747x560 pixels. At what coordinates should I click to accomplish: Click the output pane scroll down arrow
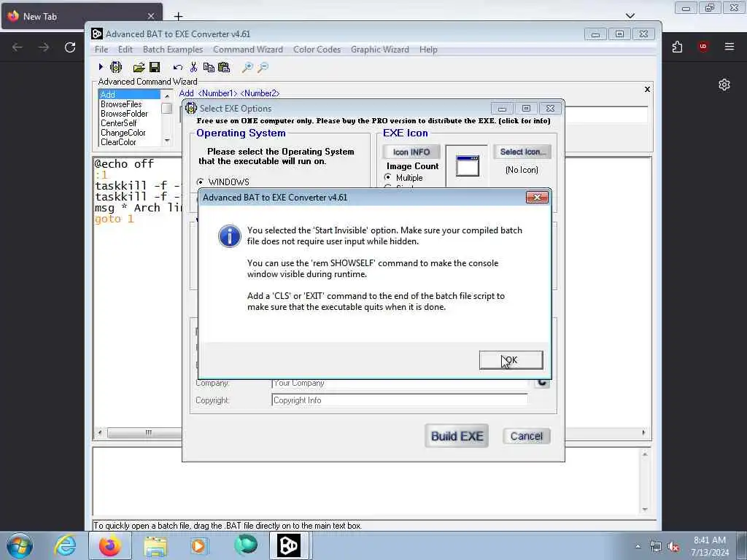click(x=645, y=509)
